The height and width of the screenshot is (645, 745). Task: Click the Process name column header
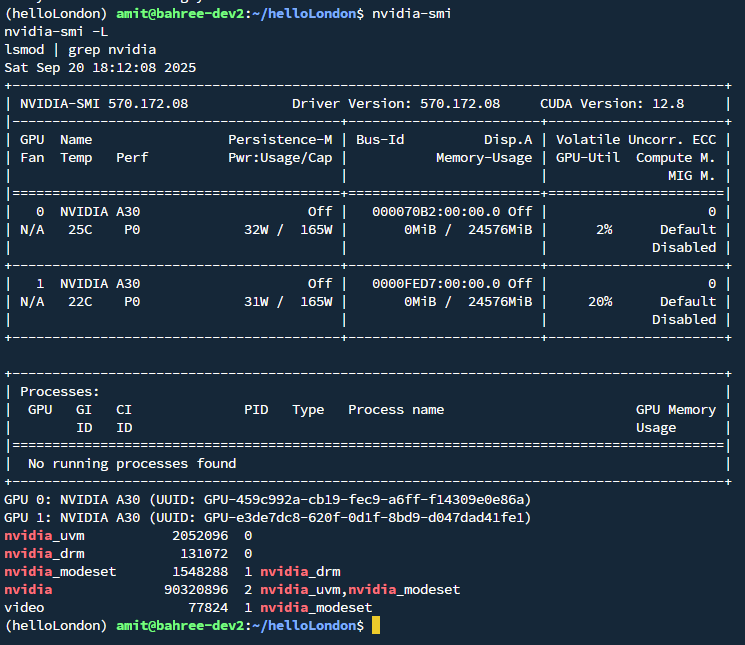tap(396, 409)
